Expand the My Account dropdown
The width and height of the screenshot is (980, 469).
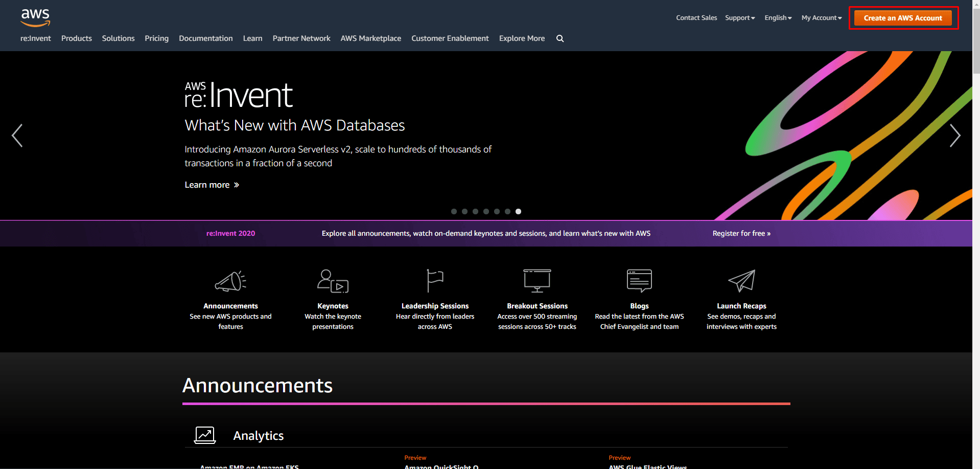click(x=822, y=18)
